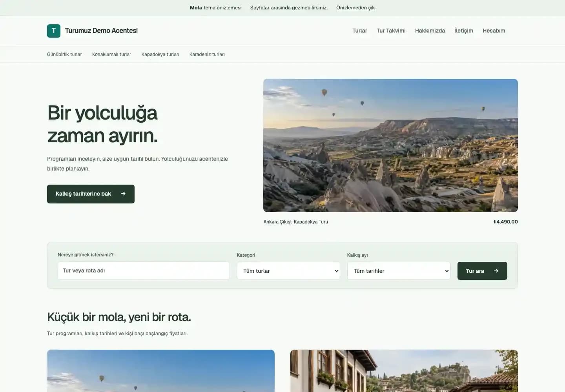Click the green T logo icon

[54, 31]
